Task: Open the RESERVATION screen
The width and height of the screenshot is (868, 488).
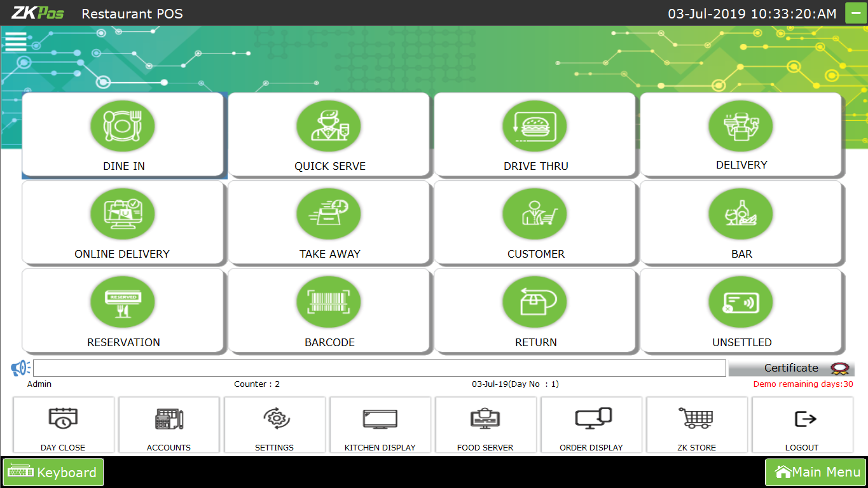Action: tap(123, 310)
